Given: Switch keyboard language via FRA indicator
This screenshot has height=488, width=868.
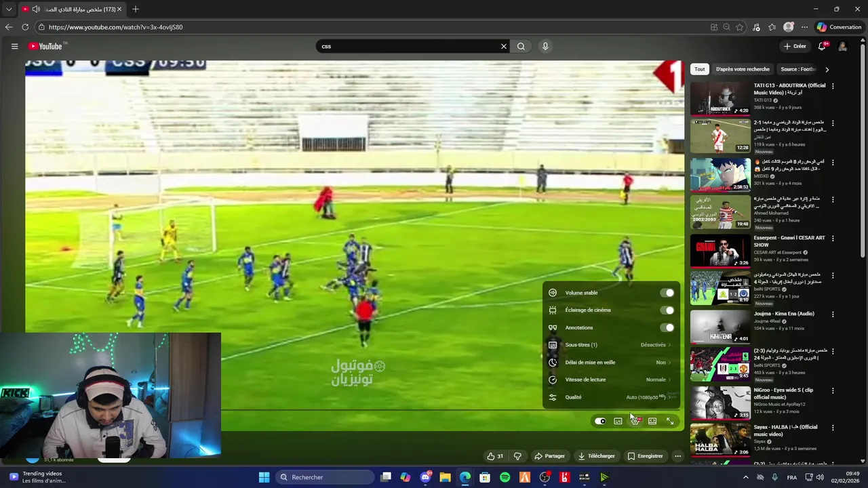Looking at the screenshot, I should [792, 477].
